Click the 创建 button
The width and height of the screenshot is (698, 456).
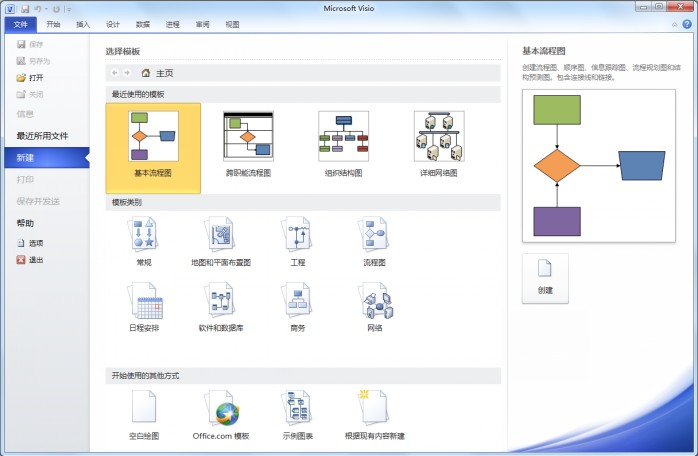(545, 279)
